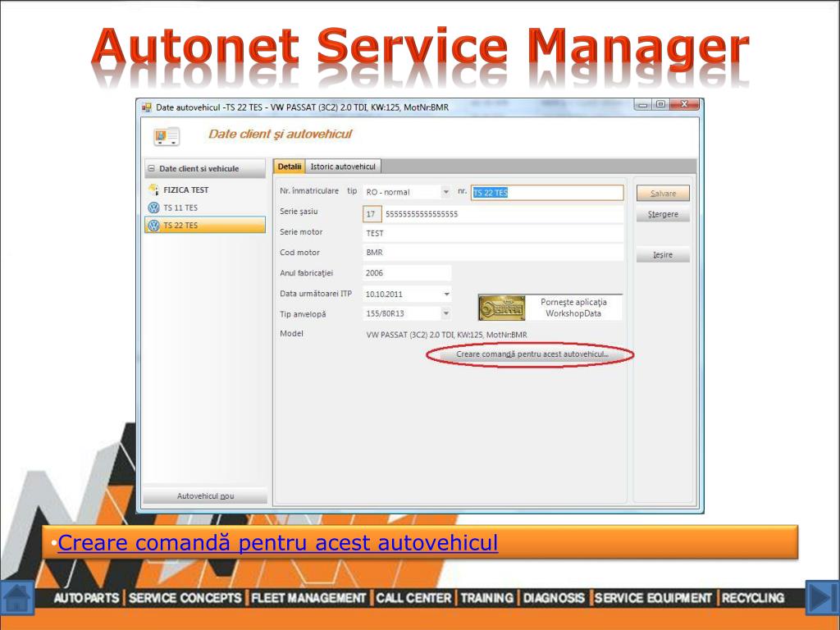The height and width of the screenshot is (630, 840).
Task: Open the registration type RO - normal dropdown
Action: pyautogui.click(x=445, y=192)
